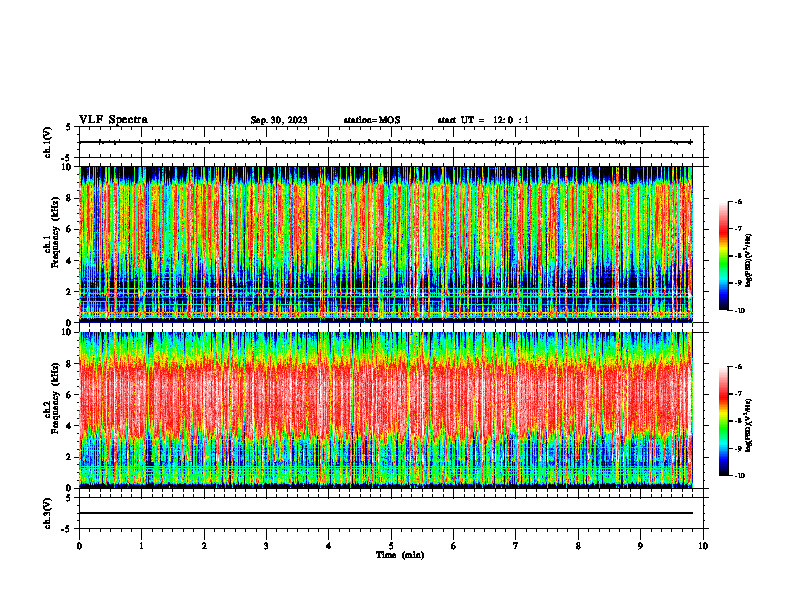Click the "VLF Spectra" title text
The height and width of the screenshot is (612, 792).
point(113,120)
